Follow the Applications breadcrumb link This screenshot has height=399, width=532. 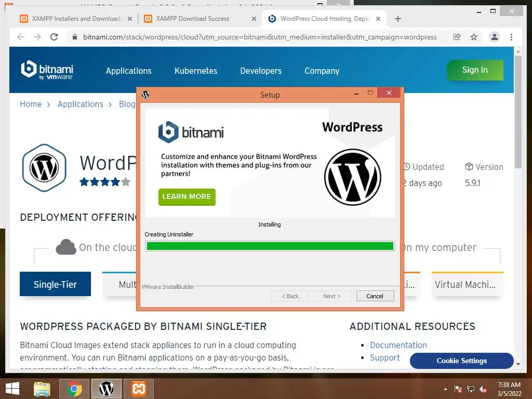point(81,104)
